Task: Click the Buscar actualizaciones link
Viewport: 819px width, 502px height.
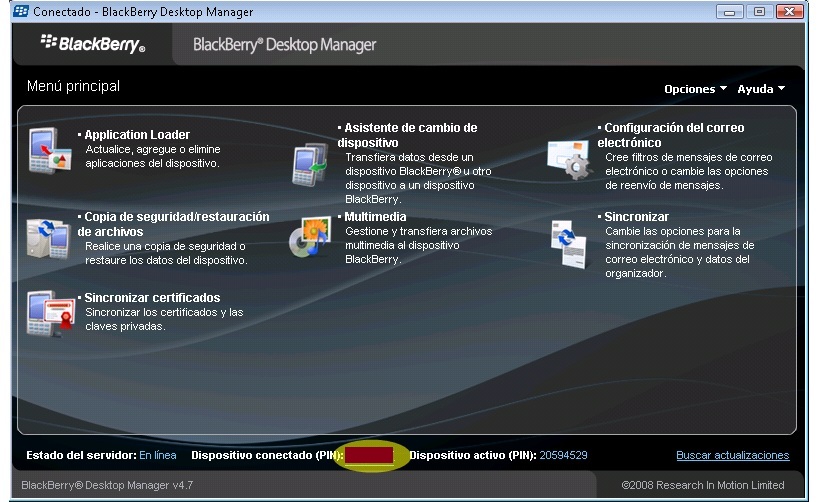Action: tap(732, 455)
